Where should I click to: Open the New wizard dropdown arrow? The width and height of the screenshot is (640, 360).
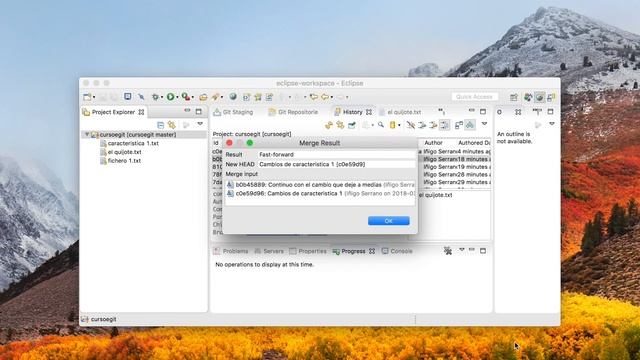pyautogui.click(x=94, y=97)
